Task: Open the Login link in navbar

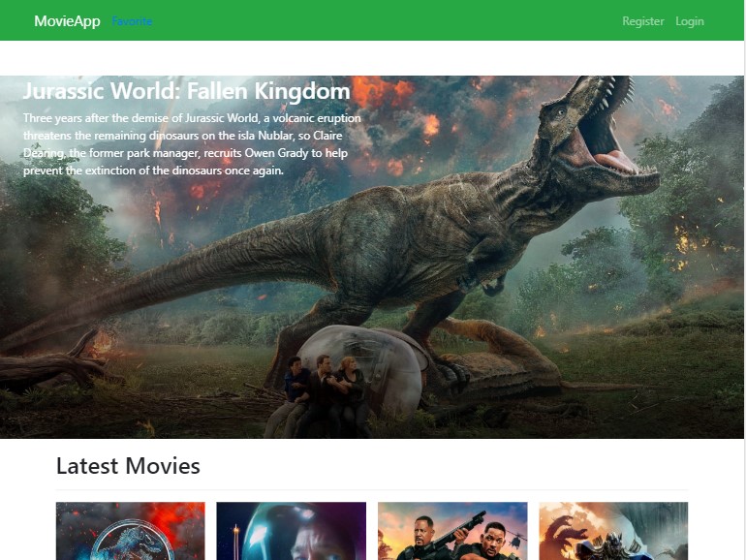Action: coord(689,21)
